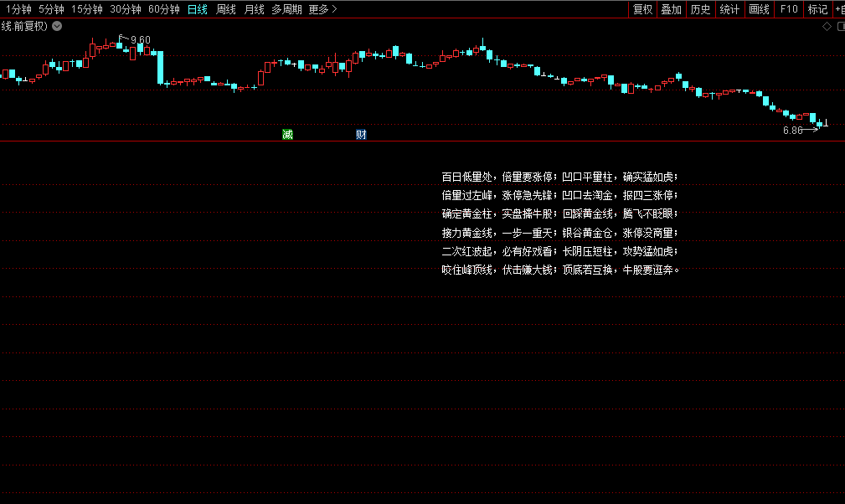Select the 60分钟 period
The image size is (845, 504).
point(163,9)
